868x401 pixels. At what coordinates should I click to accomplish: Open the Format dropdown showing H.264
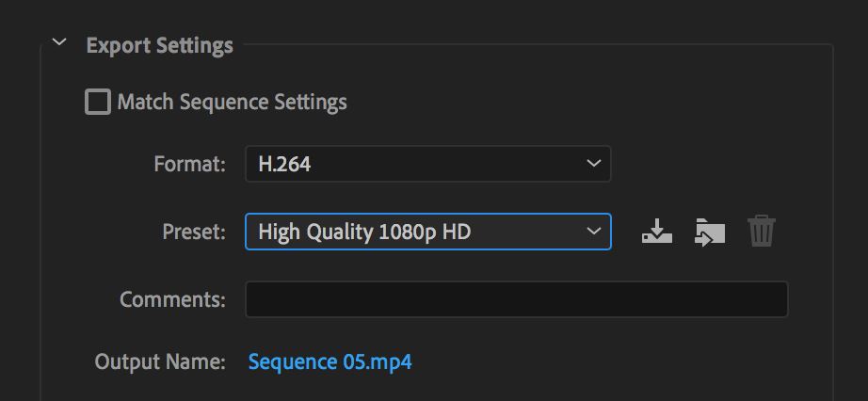tap(427, 164)
